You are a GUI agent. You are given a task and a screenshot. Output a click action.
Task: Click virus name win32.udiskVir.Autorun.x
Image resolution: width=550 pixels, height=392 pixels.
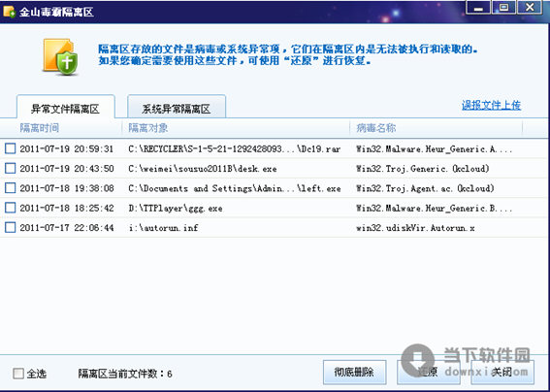(x=416, y=227)
